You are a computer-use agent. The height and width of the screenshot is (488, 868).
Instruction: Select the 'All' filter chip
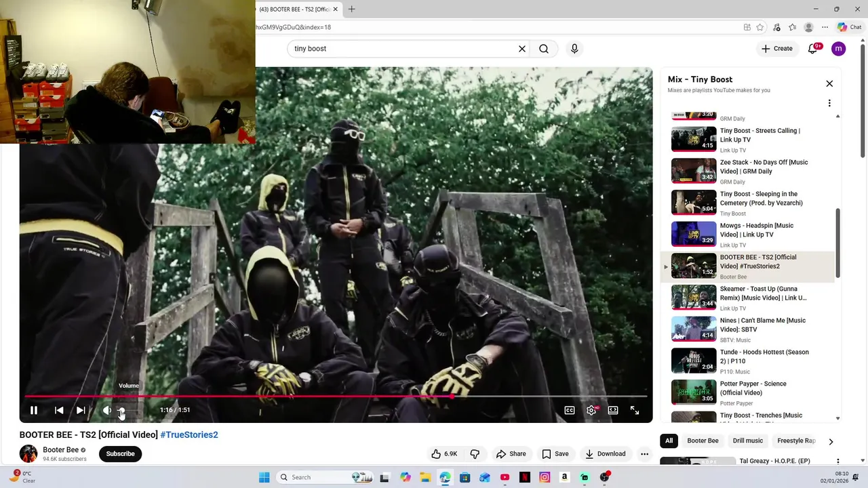(669, 441)
